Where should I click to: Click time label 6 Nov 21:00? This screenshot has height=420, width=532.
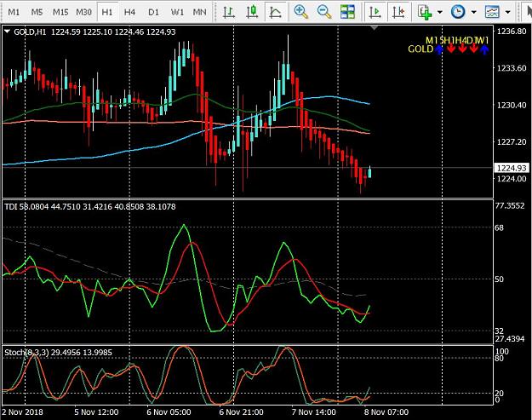[x=241, y=412]
